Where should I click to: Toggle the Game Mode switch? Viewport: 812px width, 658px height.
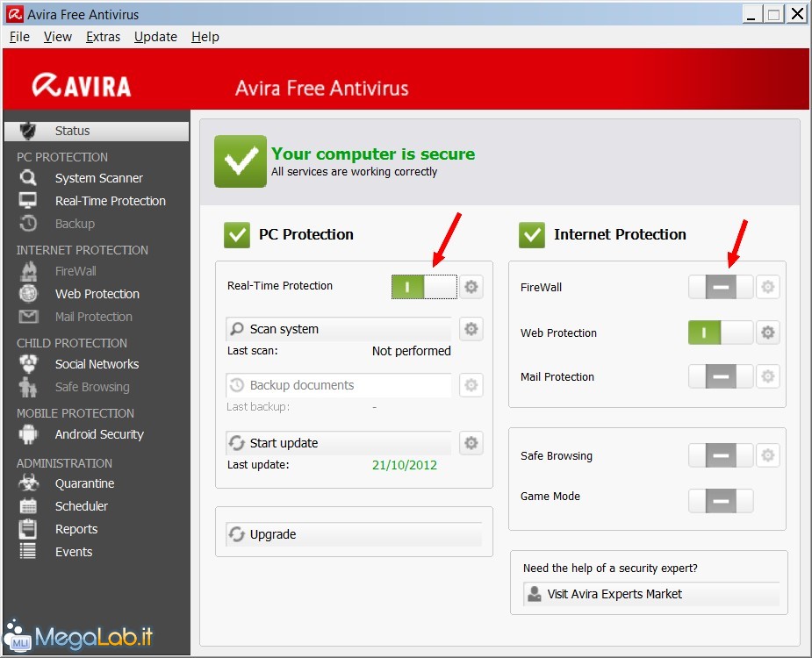click(x=721, y=501)
